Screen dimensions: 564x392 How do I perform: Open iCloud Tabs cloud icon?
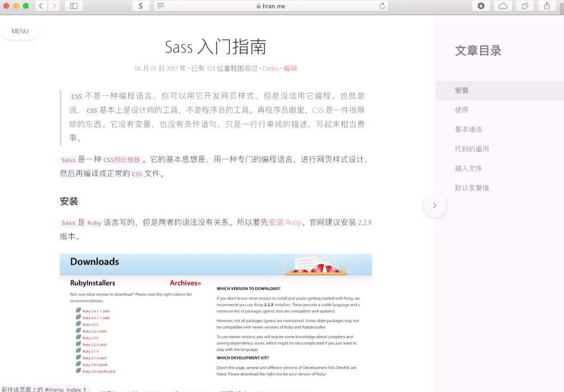[503, 6]
